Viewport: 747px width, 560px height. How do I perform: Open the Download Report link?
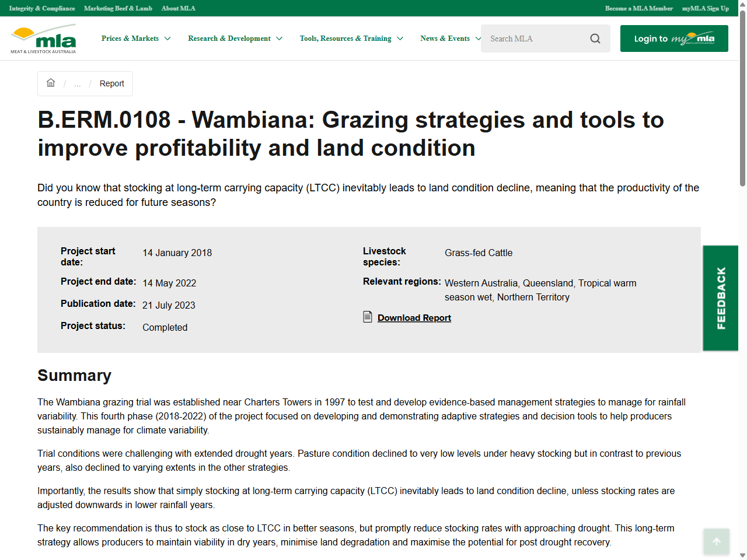coord(414,317)
